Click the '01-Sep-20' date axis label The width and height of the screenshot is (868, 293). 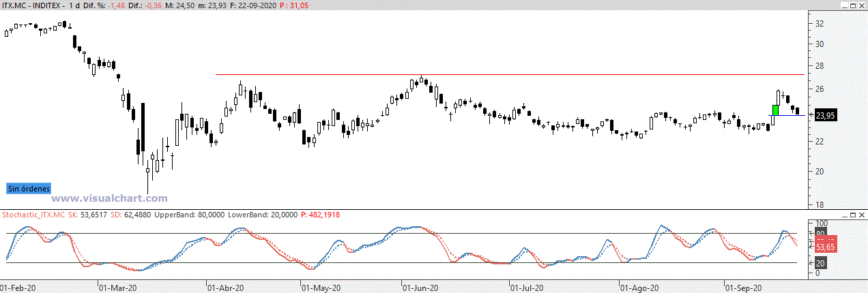744,288
